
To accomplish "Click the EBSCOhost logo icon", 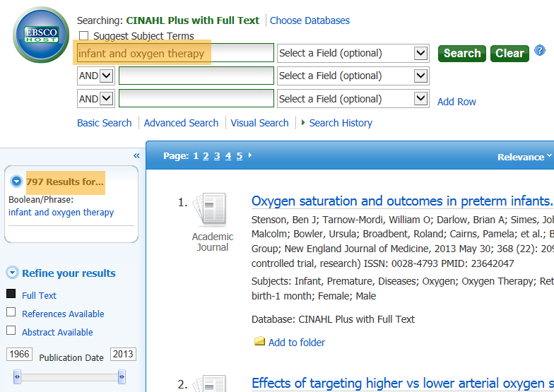I will 40,35.
